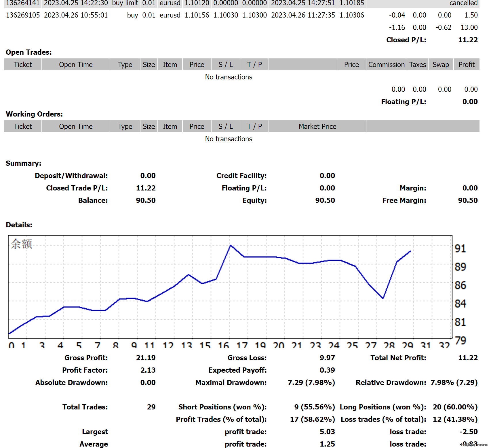
Task: Click the Deposit/Withdrawal label
Action: [71, 176]
